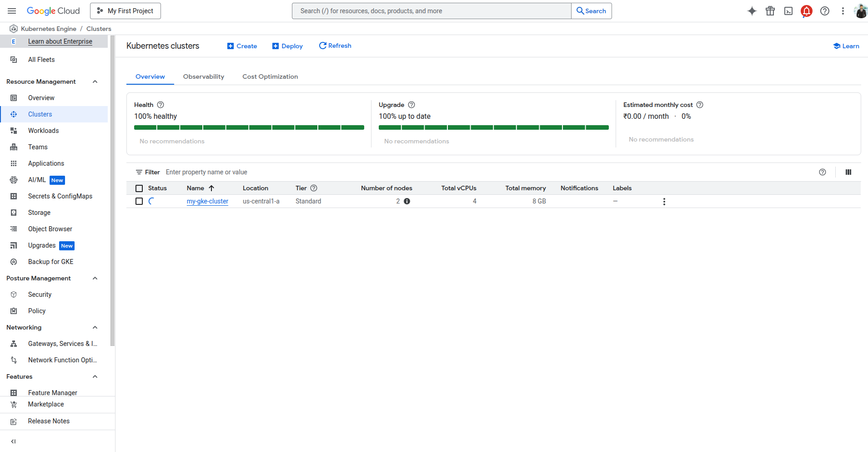Viewport: 868px width, 452px height.
Task: Click the Google Cloud logo
Action: click(x=53, y=11)
